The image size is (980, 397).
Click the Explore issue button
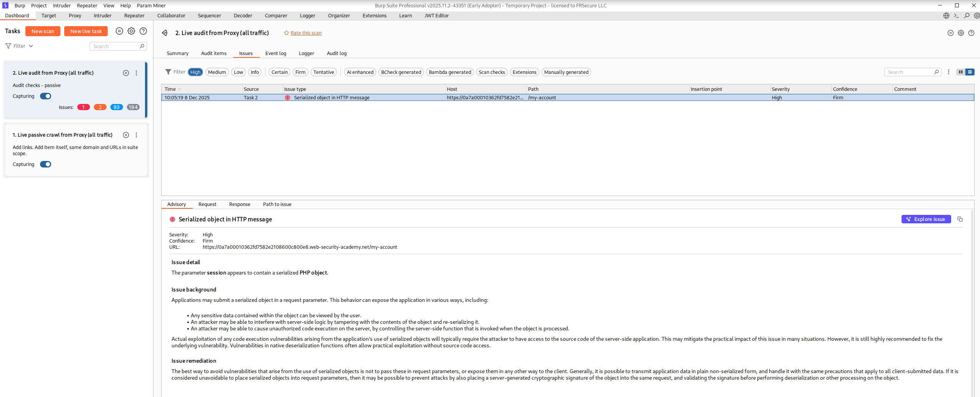pyautogui.click(x=926, y=219)
